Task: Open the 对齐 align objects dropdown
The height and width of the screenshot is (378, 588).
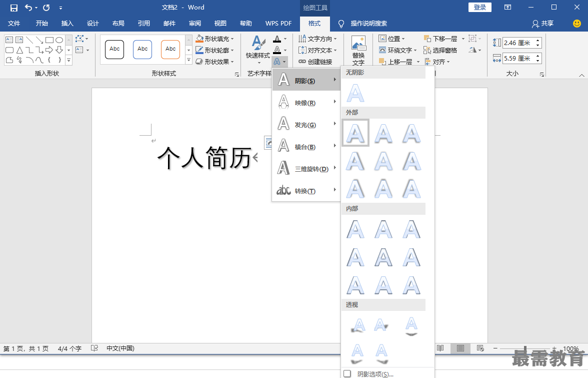Action: (437, 62)
